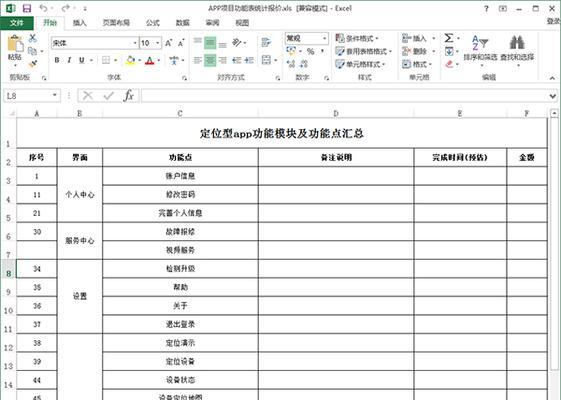This screenshot has height=400, width=561.
Task: Select column C header
Action: point(180,113)
